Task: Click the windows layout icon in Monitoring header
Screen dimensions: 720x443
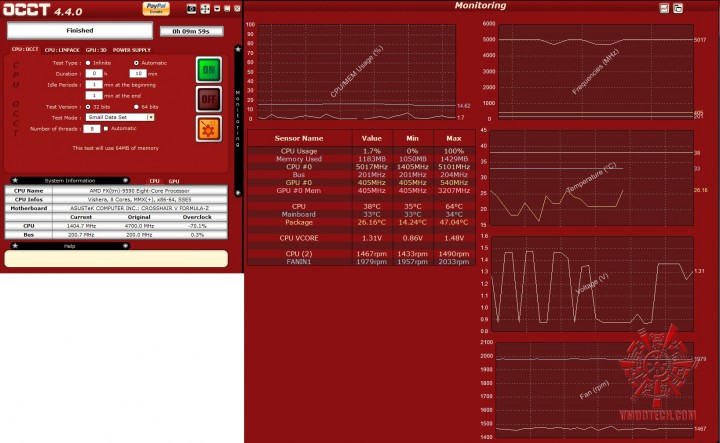Action: point(678,8)
